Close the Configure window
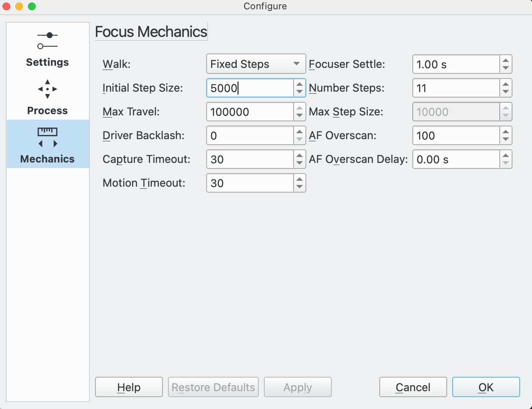Viewport: 532px width, 409px height. pyautogui.click(x=7, y=6)
